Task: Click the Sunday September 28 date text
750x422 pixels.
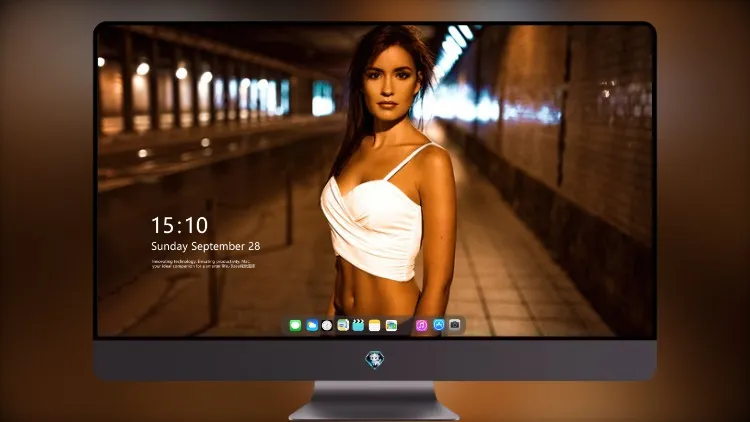Action: point(206,246)
